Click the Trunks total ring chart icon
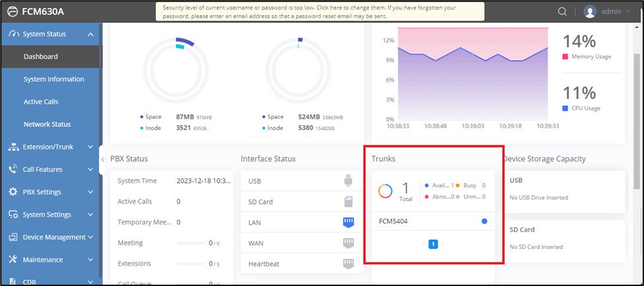Viewport: 644px width, 286px height. point(385,191)
